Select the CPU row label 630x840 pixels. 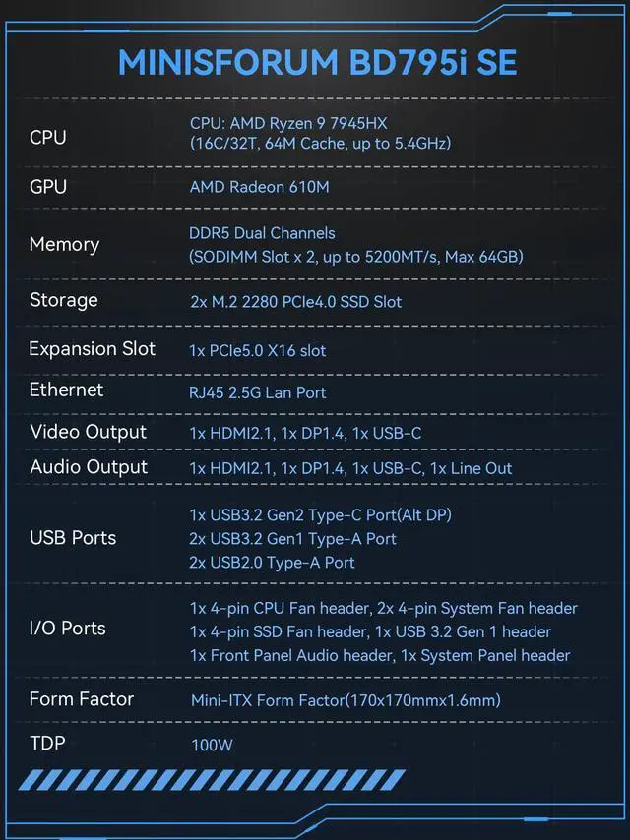pyautogui.click(x=48, y=138)
